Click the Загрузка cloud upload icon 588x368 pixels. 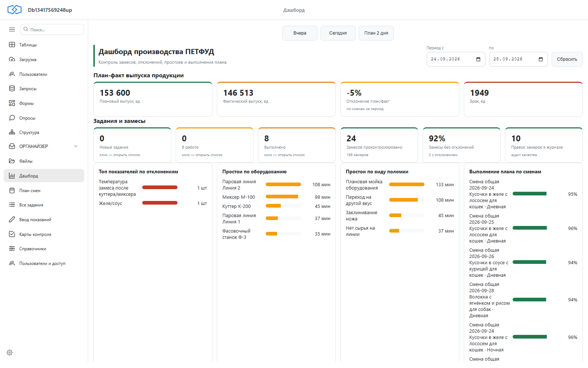[x=12, y=59]
